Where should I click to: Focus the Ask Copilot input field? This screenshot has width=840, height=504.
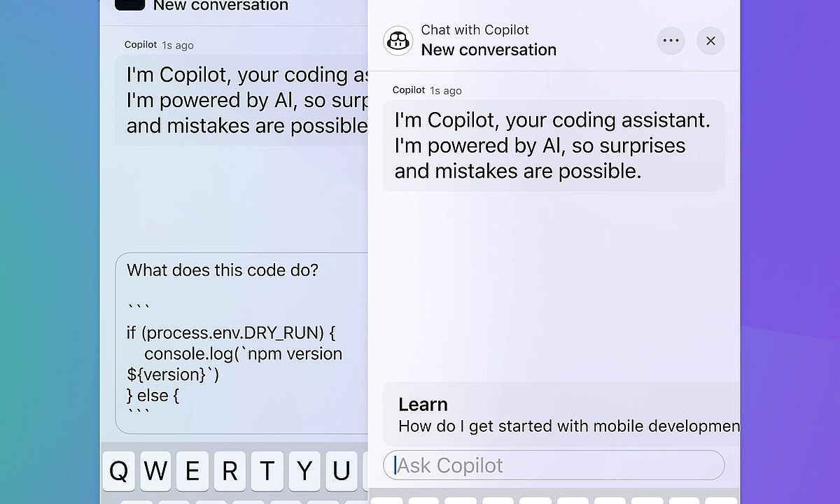[x=553, y=465]
